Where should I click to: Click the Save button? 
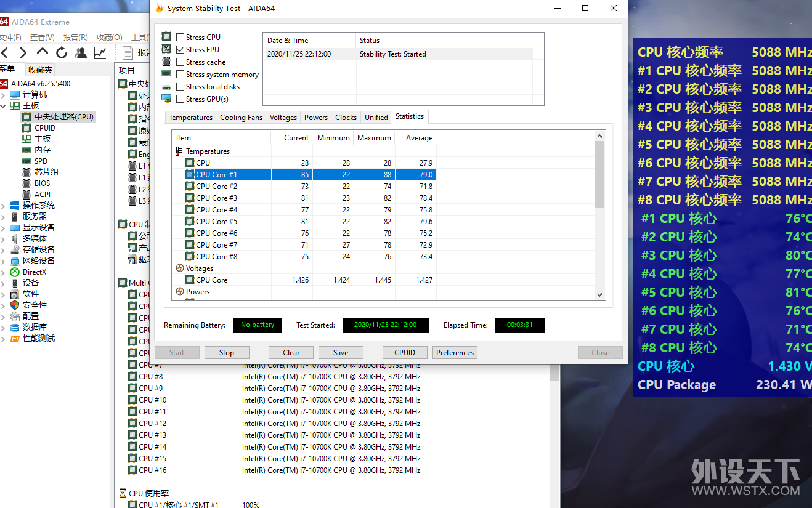[341, 353]
